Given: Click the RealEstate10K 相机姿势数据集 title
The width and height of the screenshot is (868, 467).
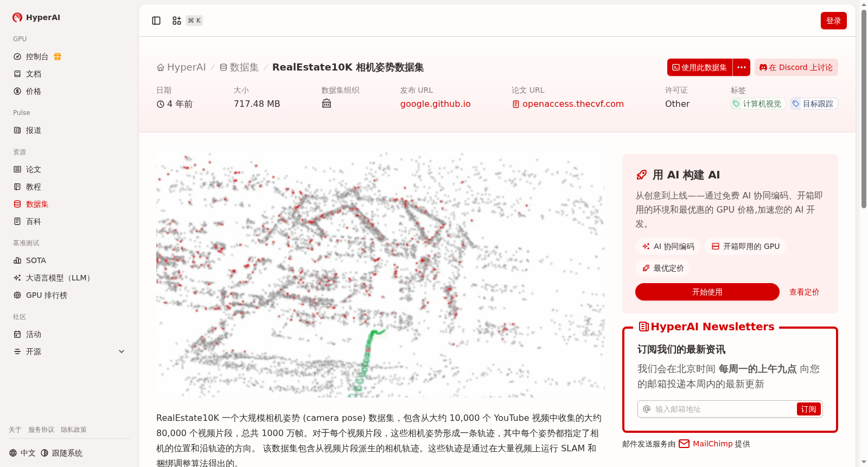Looking at the screenshot, I should point(348,67).
